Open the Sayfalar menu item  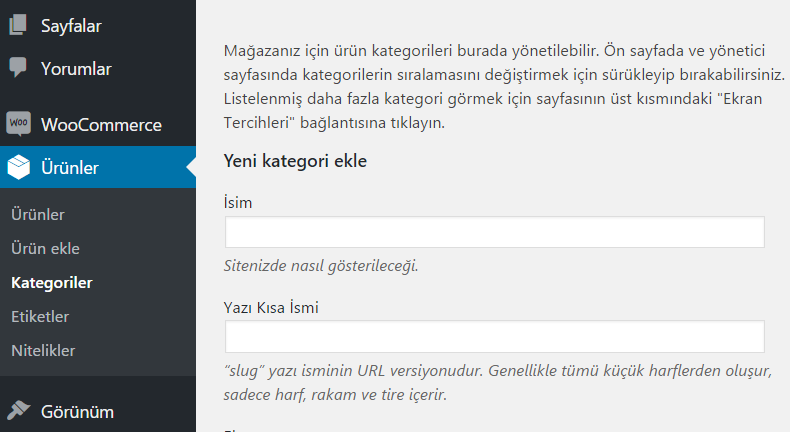(70, 26)
